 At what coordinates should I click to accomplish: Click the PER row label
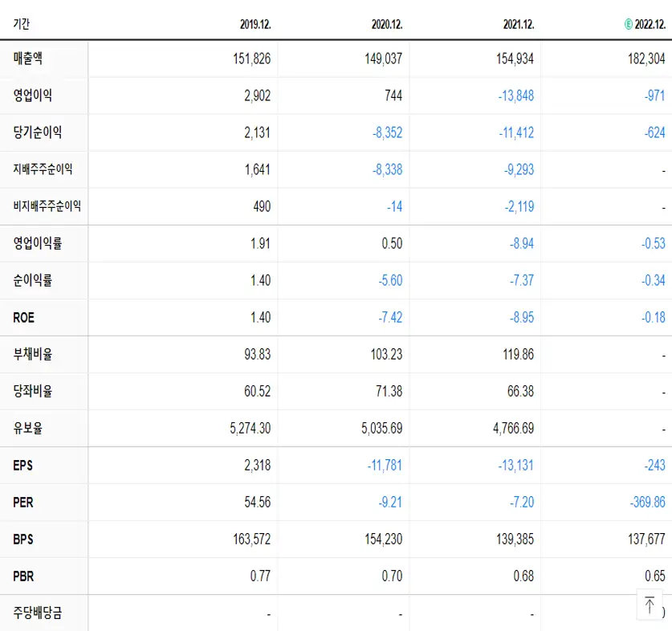(x=21, y=502)
